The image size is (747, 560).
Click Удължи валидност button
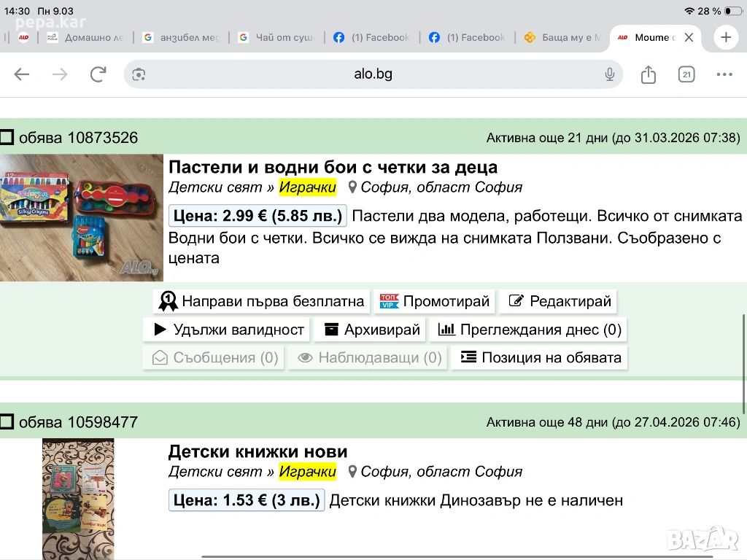[x=228, y=330]
